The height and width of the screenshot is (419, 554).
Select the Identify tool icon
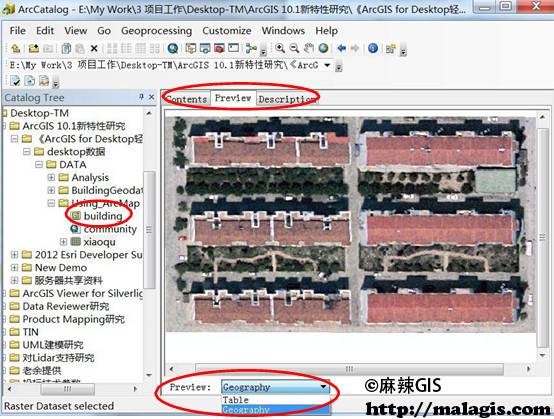pyautogui.click(x=373, y=48)
